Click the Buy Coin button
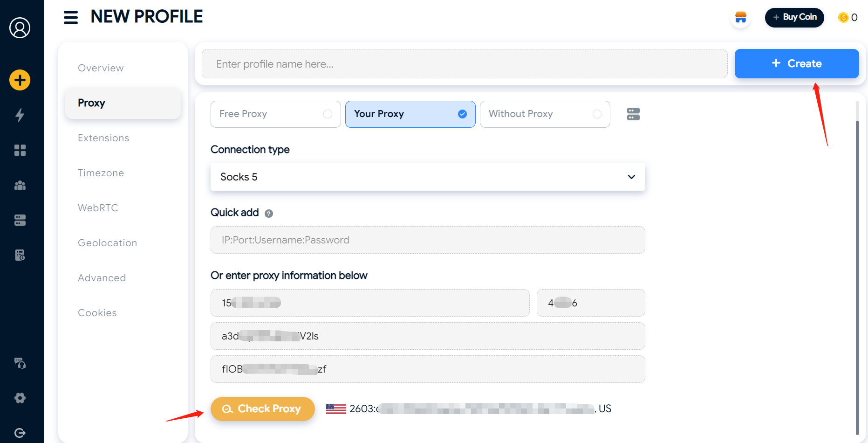 794,18
